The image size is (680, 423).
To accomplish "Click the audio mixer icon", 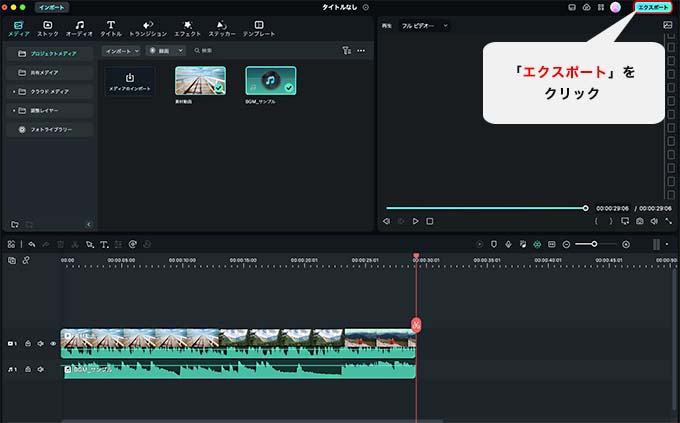I will coord(523,244).
